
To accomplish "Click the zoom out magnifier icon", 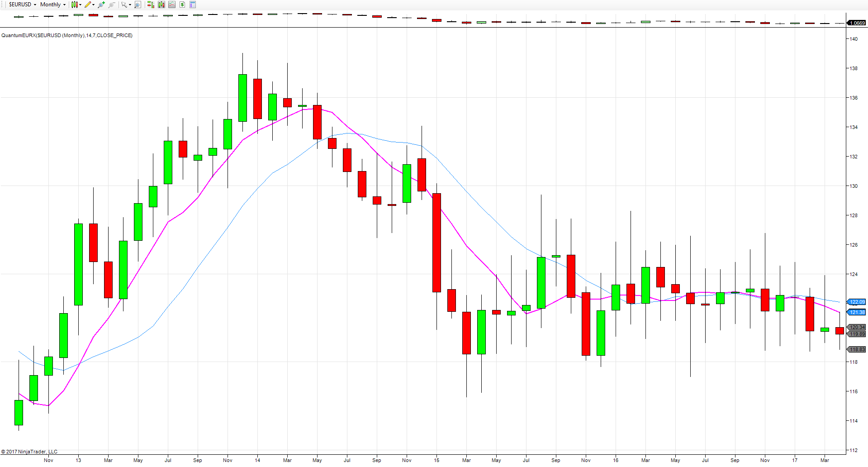I will coord(112,5).
